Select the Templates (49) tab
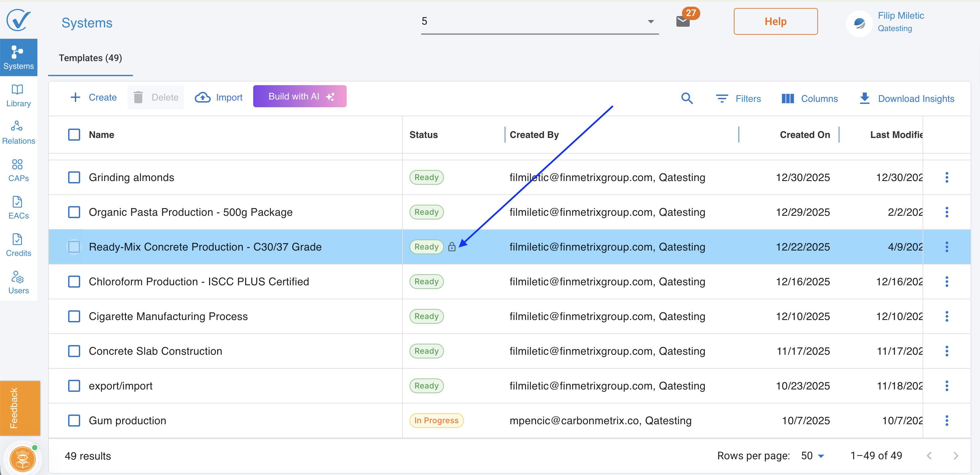Image resolution: width=980 pixels, height=475 pixels. pyautogui.click(x=90, y=58)
